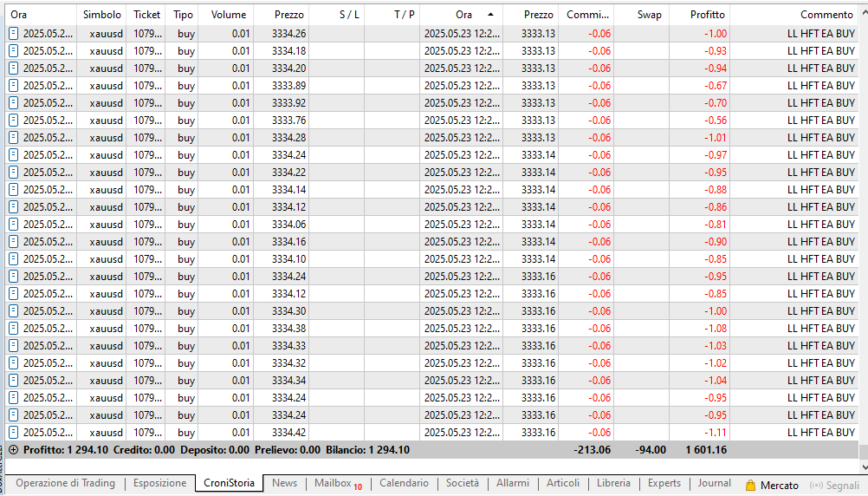Switch to the Calendario tab
The width and height of the screenshot is (868, 496).
click(x=404, y=483)
